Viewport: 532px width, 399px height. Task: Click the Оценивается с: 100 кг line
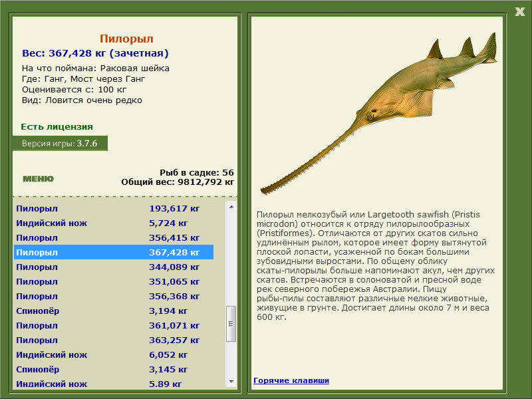coord(74,90)
